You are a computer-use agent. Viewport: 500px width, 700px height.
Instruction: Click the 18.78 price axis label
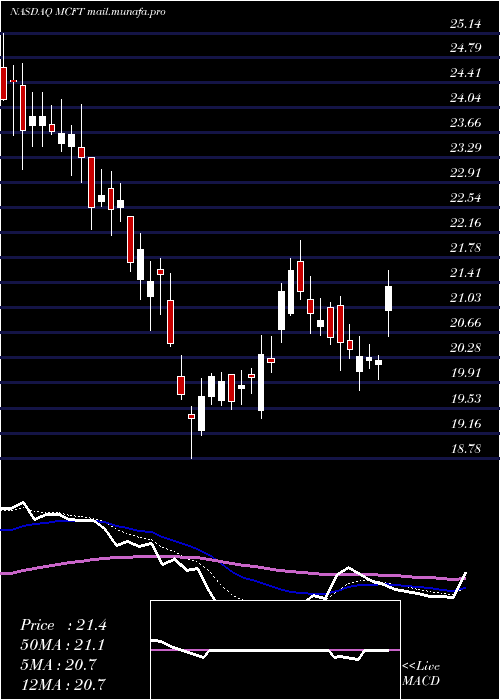click(x=466, y=448)
